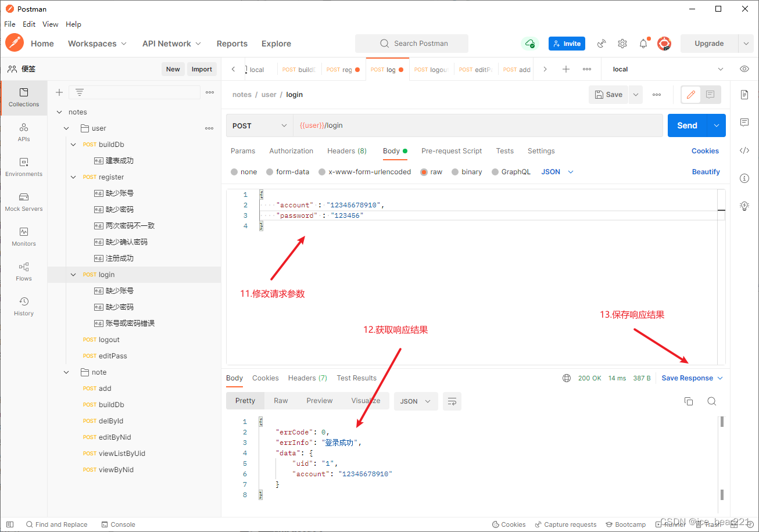Collapse the note folder
Viewport: 759px width, 532px height.
[67, 372]
